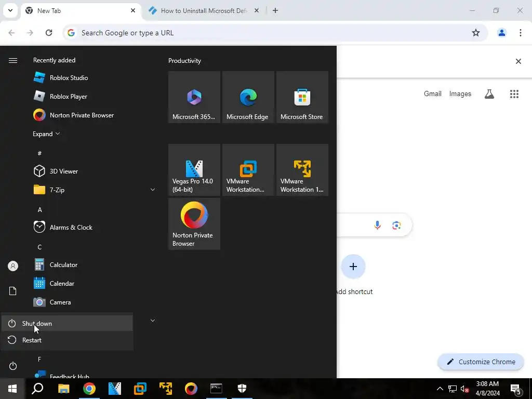Viewport: 532px width, 399px height.
Task: Open the Microsoft Store tile
Action: coord(302,97)
